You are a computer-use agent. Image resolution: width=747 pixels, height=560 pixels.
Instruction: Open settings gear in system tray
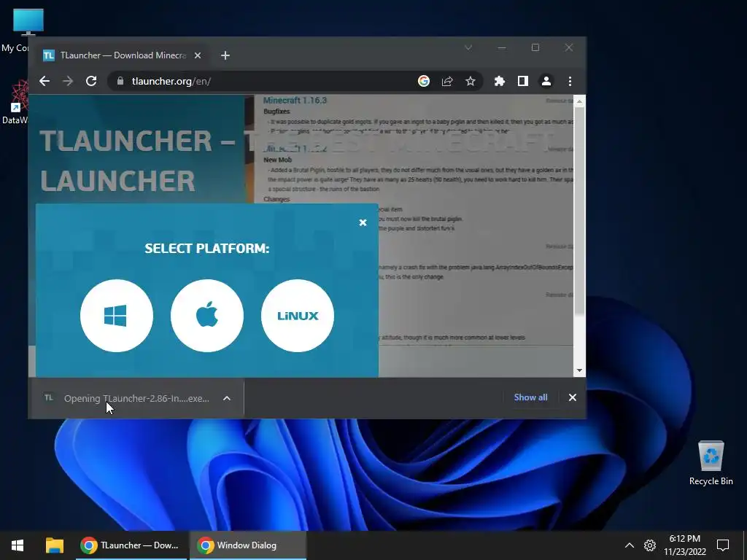tap(650, 545)
